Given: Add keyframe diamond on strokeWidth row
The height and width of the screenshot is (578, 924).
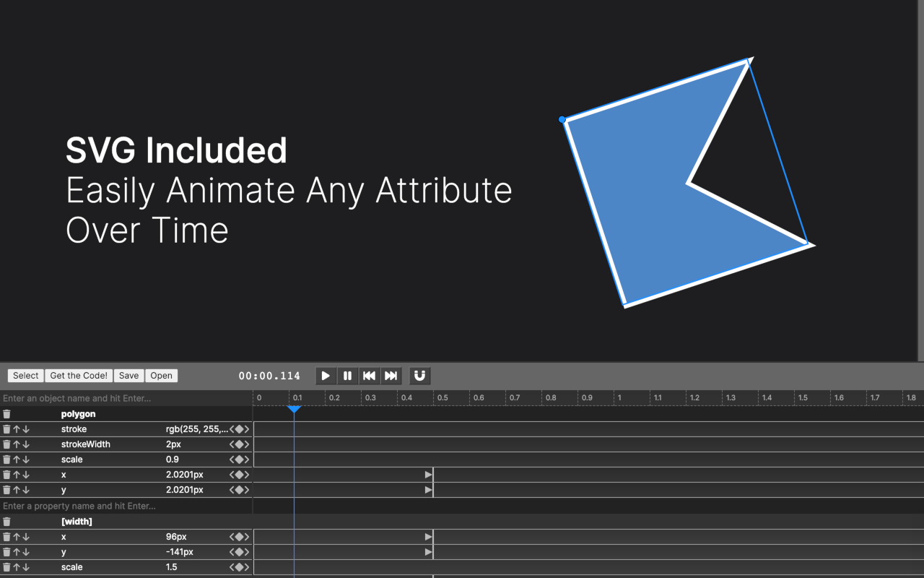Looking at the screenshot, I should (x=239, y=444).
